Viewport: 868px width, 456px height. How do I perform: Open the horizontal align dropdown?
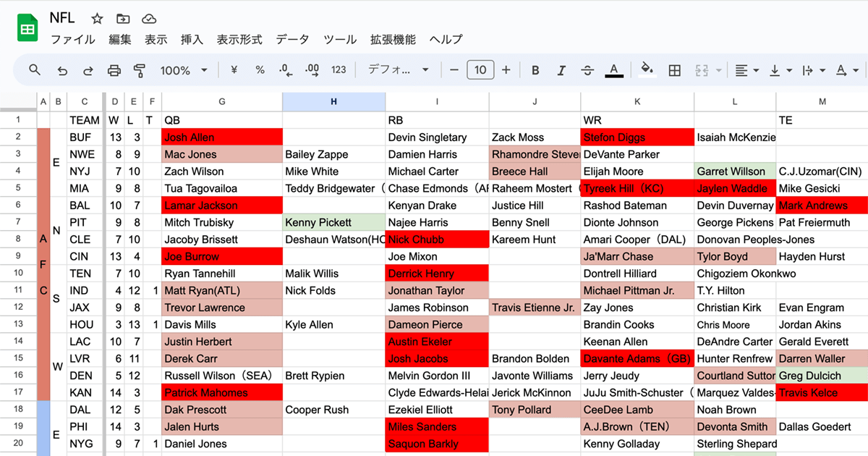click(746, 70)
